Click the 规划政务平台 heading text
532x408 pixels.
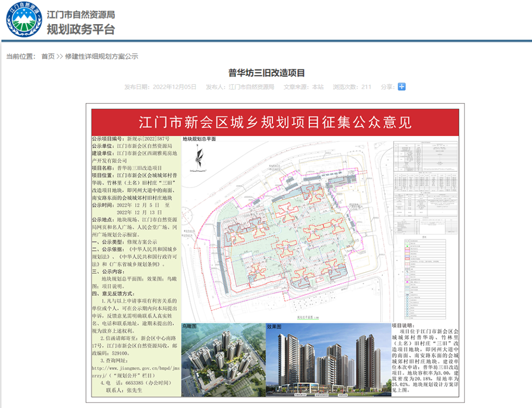(81, 30)
